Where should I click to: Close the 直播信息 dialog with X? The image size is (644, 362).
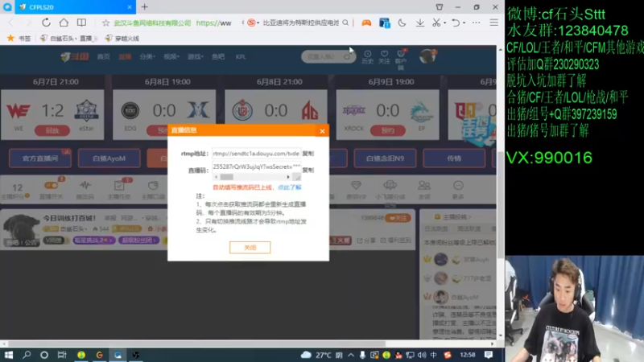pyautogui.click(x=323, y=131)
